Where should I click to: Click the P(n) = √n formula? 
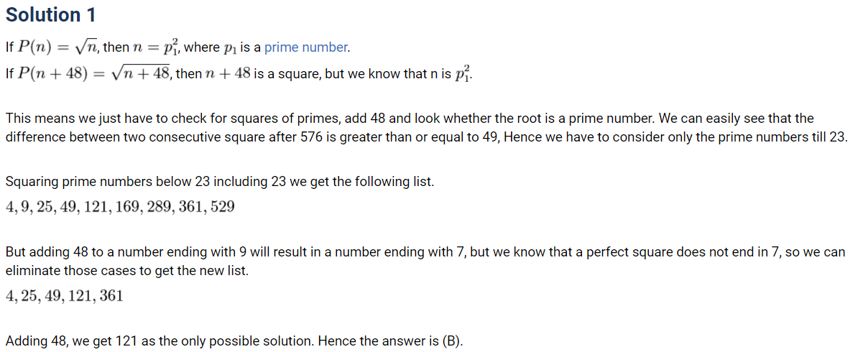click(x=57, y=48)
